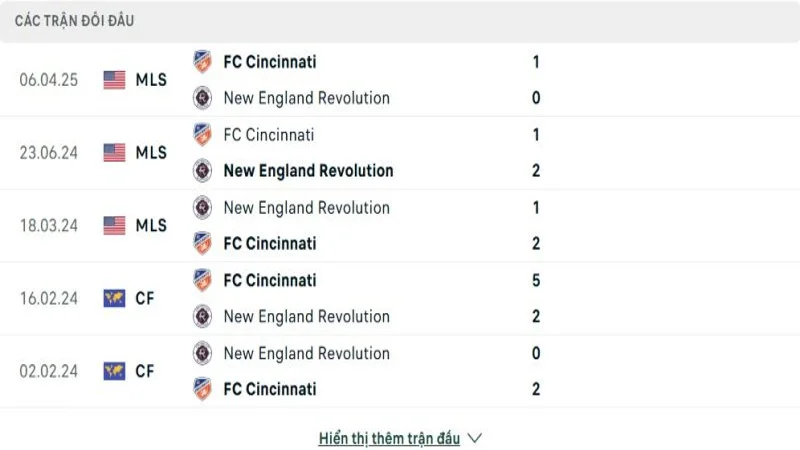This screenshot has height=450, width=800.
Task: Click world map icon beside 16.02.24 CF
Action: pyautogui.click(x=114, y=298)
